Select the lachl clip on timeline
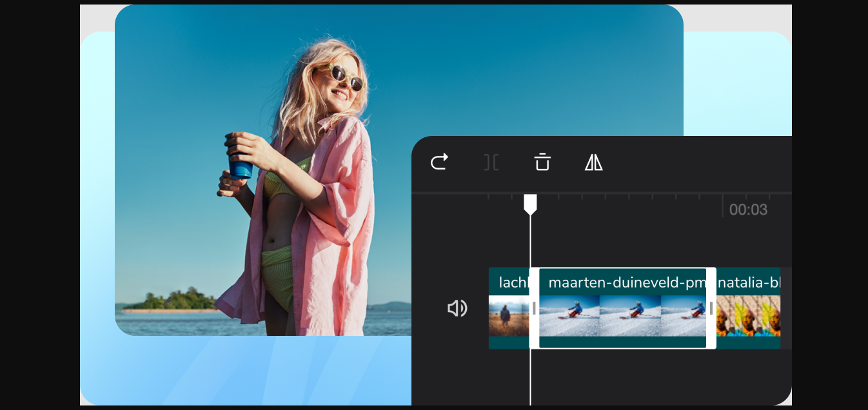 [509, 308]
